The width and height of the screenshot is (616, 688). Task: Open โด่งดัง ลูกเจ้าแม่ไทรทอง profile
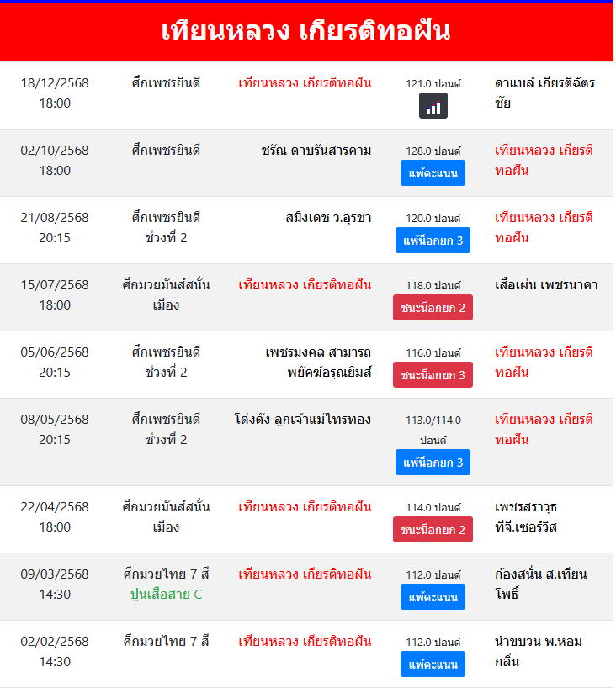point(302,420)
